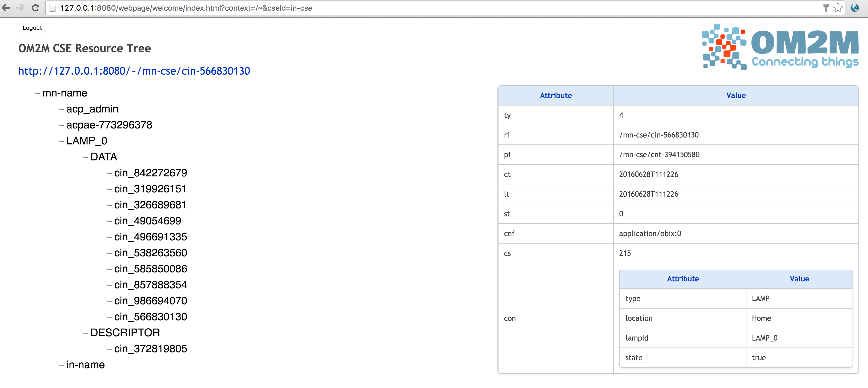Viewport: 868px width, 388px height.
Task: Open content instance cin_986694070
Action: coord(151,301)
